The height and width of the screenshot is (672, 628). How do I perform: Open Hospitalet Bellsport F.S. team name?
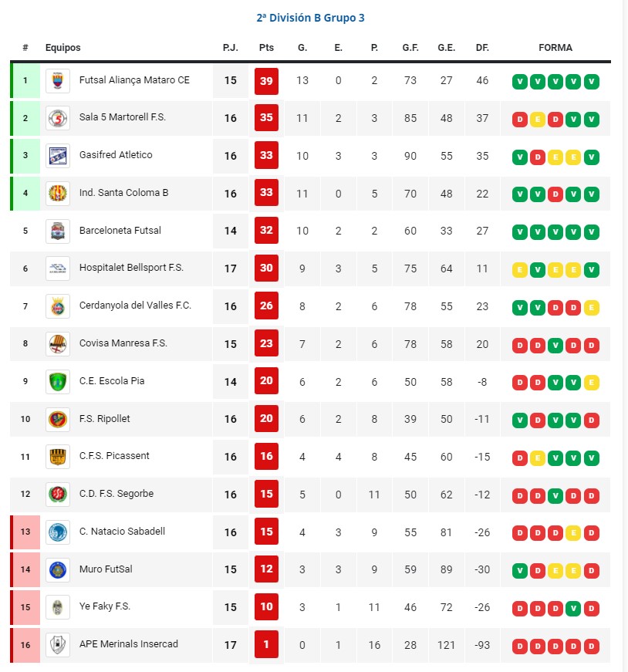click(131, 268)
